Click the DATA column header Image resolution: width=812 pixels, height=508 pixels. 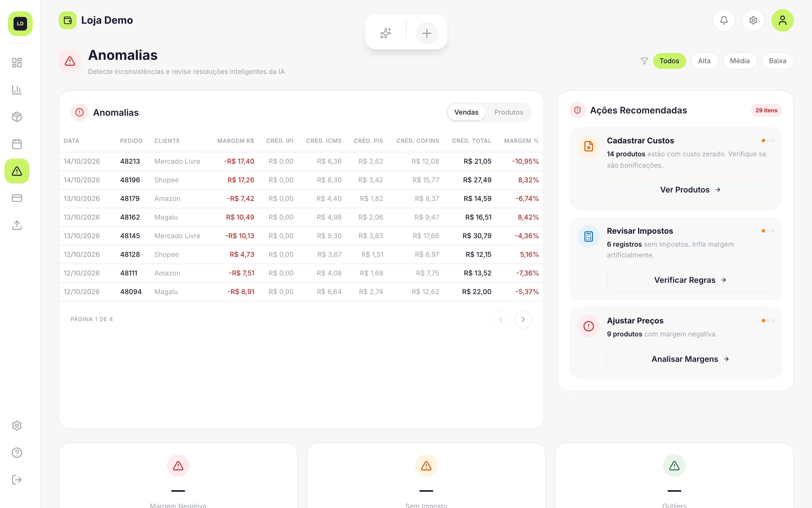click(71, 141)
